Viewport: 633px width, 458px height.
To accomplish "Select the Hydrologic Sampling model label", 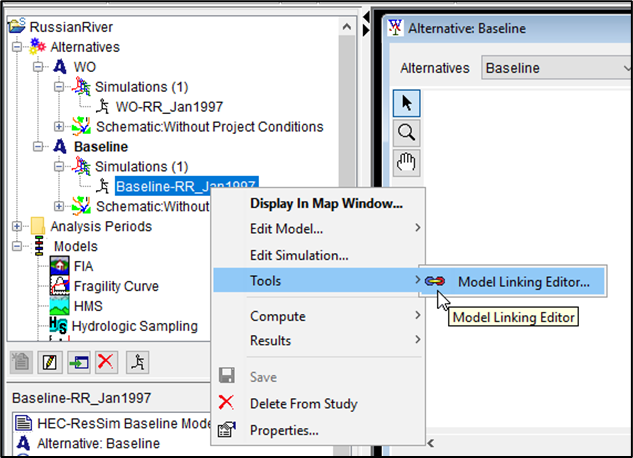I will tap(135, 326).
